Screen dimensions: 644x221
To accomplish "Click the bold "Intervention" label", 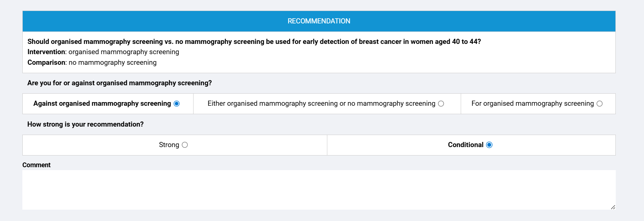I will [46, 52].
